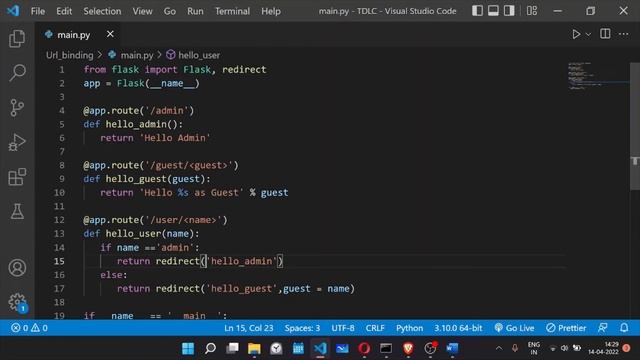
Task: Toggle the bottom panel layout
Action: pyautogui.click(x=493, y=11)
